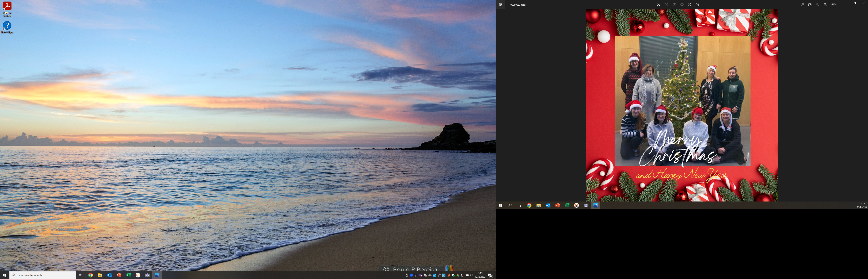Open the See more three-dots menu
868x279 pixels.
(x=705, y=5)
